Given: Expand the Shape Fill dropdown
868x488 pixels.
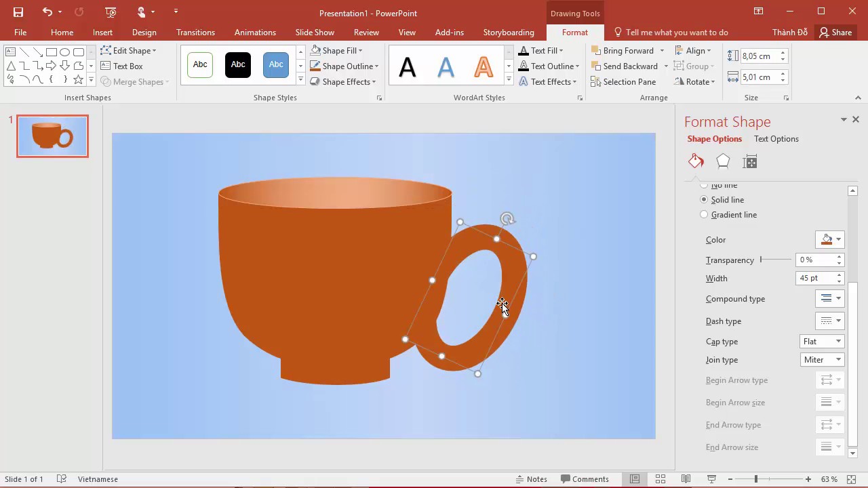Looking at the screenshot, I should click(360, 51).
